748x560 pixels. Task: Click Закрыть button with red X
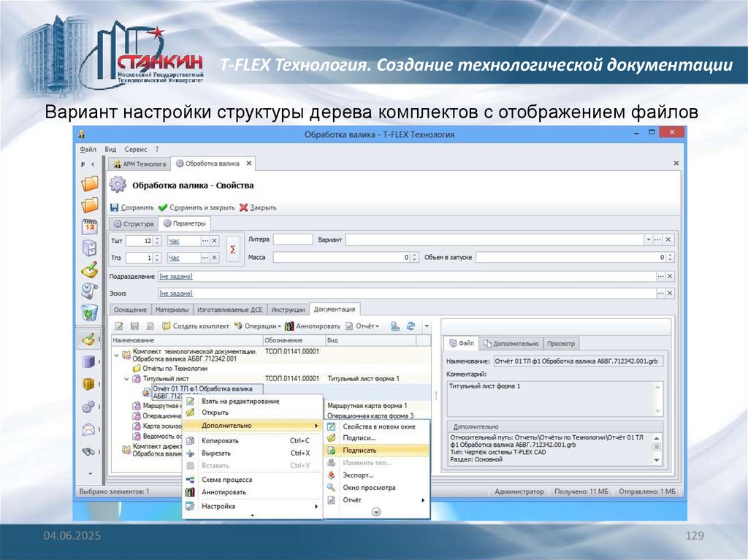coord(258,207)
